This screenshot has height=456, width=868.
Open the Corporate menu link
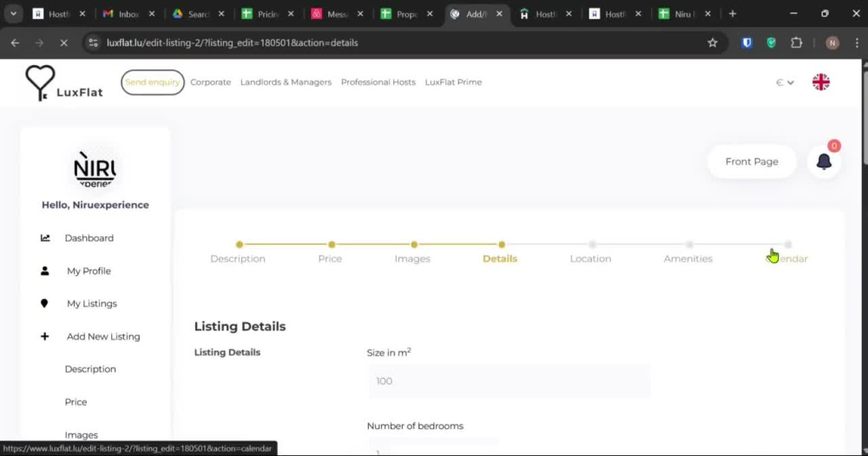tap(210, 82)
